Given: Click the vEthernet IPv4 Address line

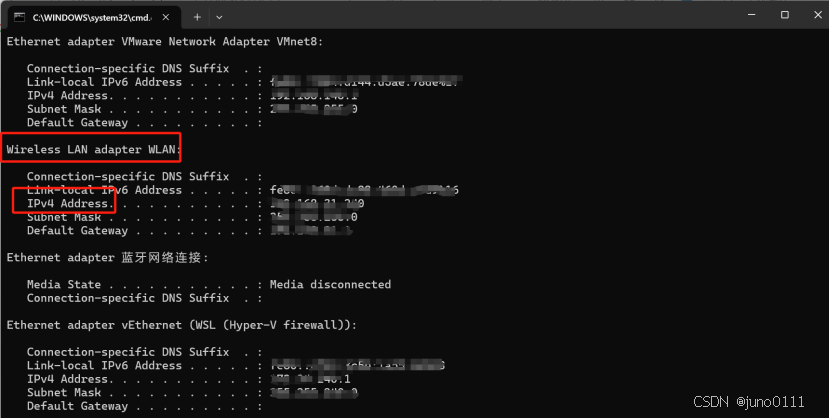Looking at the screenshot, I should [189, 379].
